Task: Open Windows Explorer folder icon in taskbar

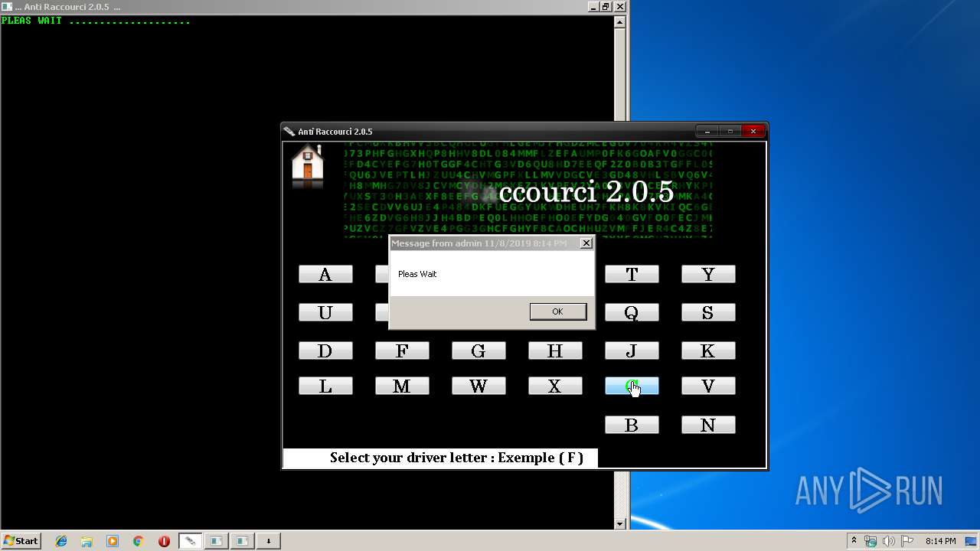Action: pos(87,541)
